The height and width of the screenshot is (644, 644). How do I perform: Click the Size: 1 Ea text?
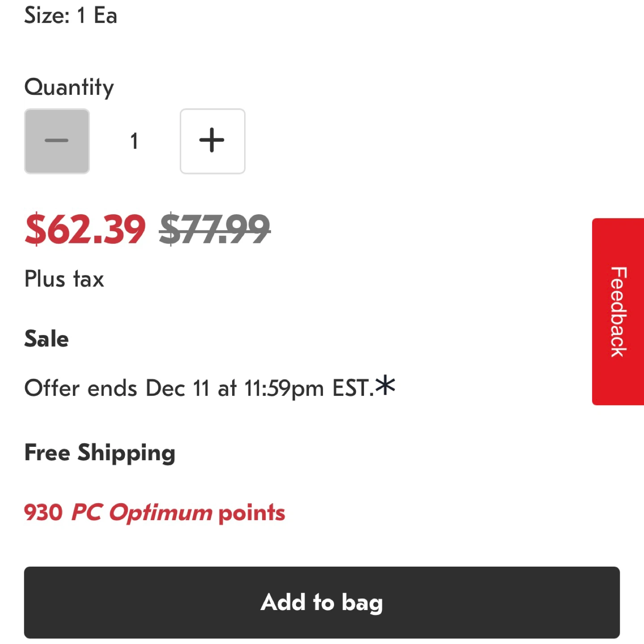[x=71, y=15]
